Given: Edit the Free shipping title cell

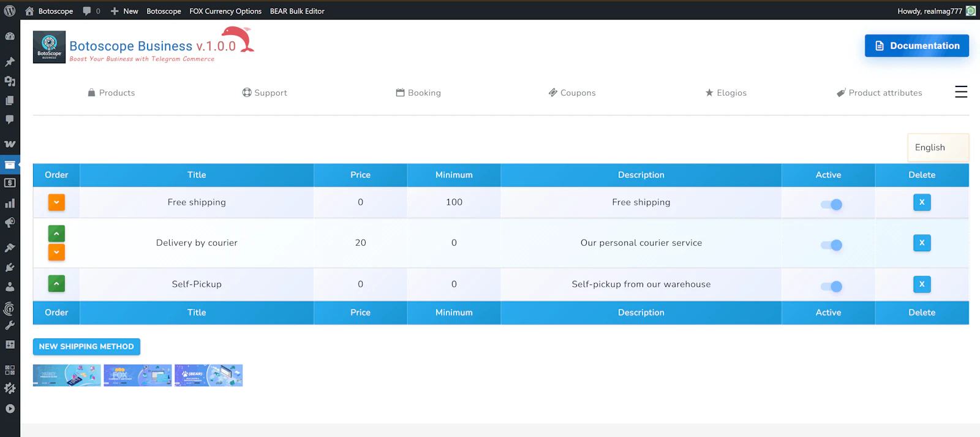Looking at the screenshot, I should click(x=197, y=202).
